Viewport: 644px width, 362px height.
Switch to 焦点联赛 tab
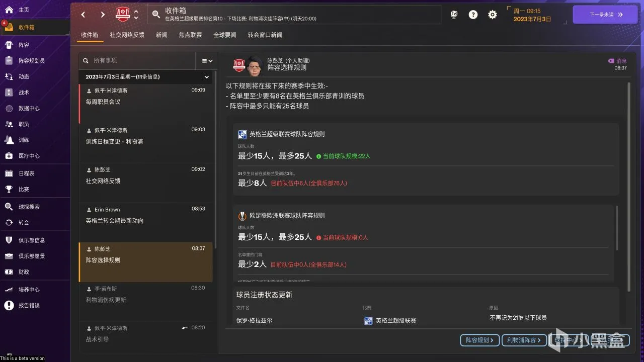pos(190,35)
